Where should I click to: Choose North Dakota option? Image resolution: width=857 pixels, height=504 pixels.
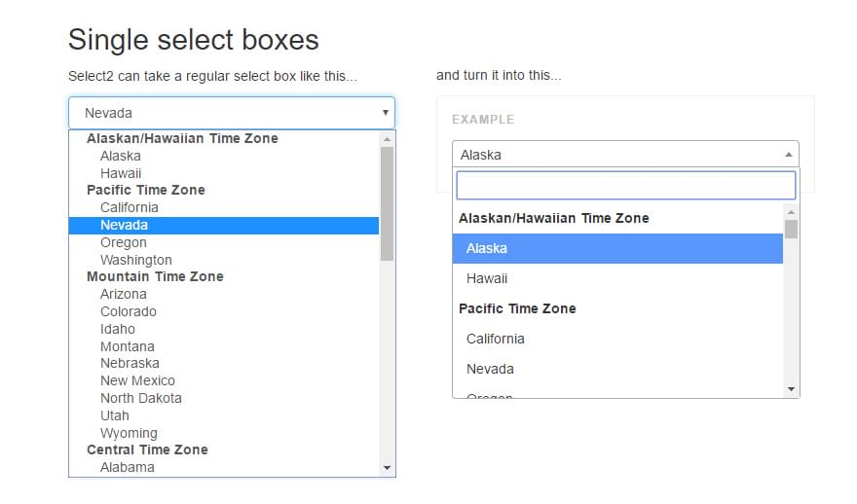(x=141, y=398)
